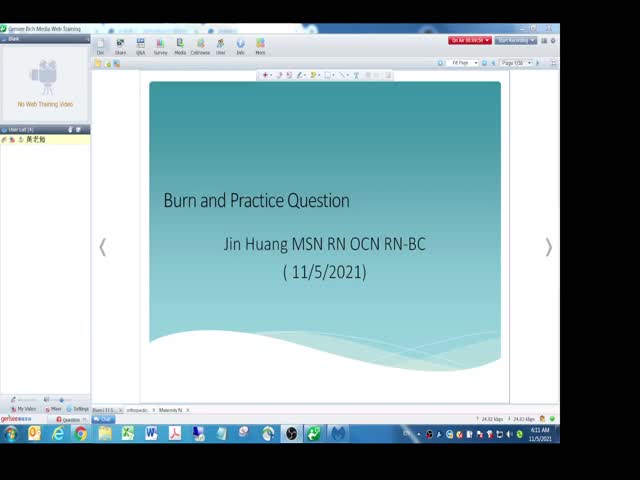This screenshot has height=480, width=640.
Task: Open the Q&A panel icon
Action: 140,46
